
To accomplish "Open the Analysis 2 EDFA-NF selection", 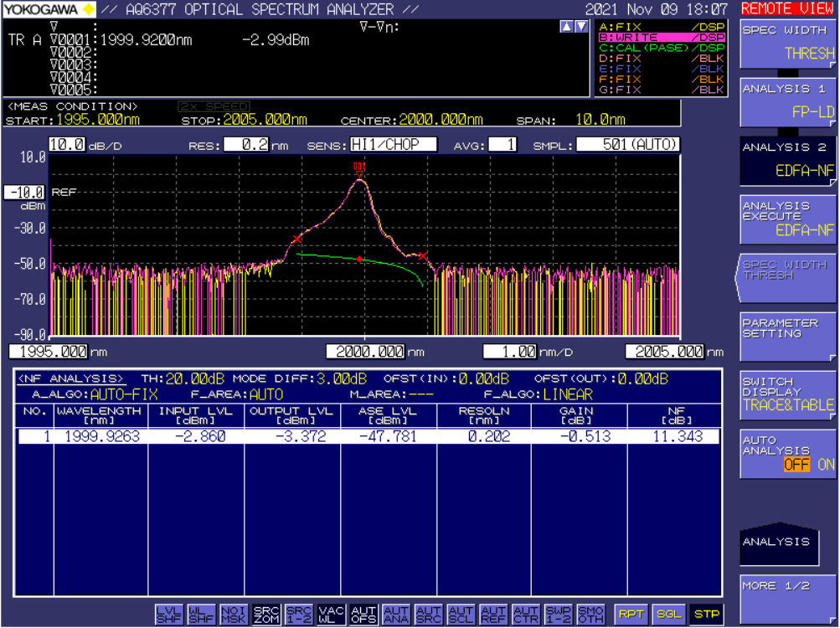I will (x=788, y=160).
